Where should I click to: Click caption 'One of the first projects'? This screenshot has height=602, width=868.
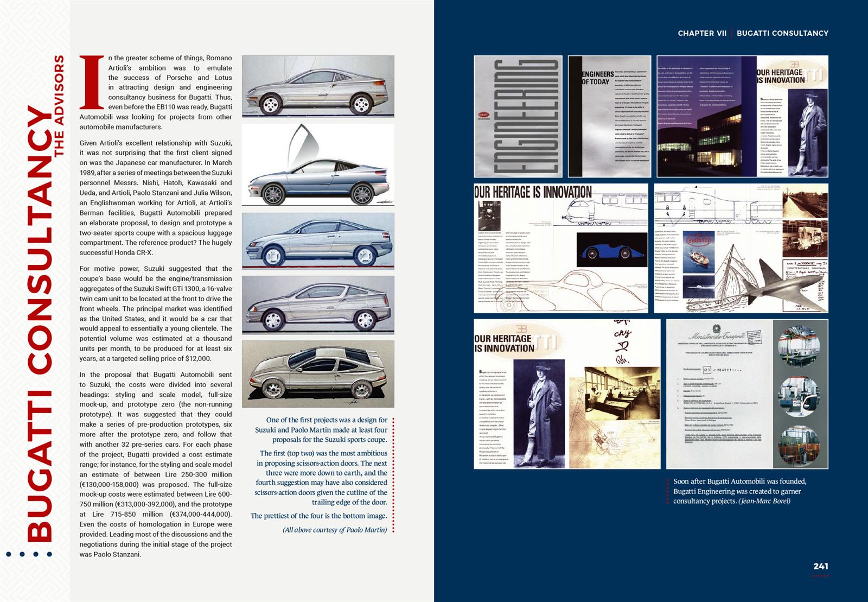pos(321,430)
